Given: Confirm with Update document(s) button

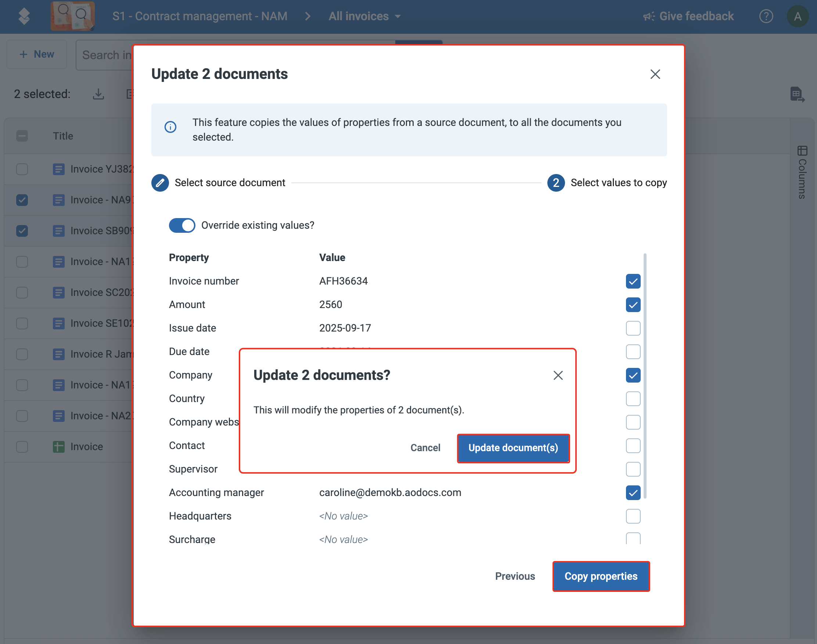Looking at the screenshot, I should (513, 448).
